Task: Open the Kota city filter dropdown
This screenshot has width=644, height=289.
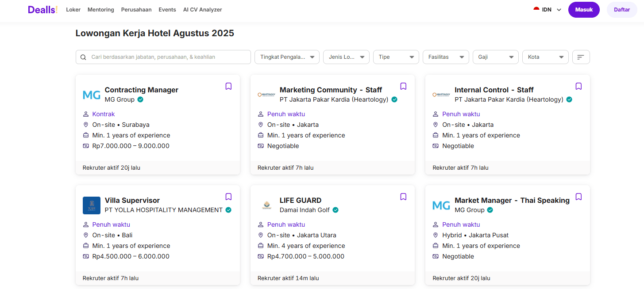Action: (x=545, y=57)
